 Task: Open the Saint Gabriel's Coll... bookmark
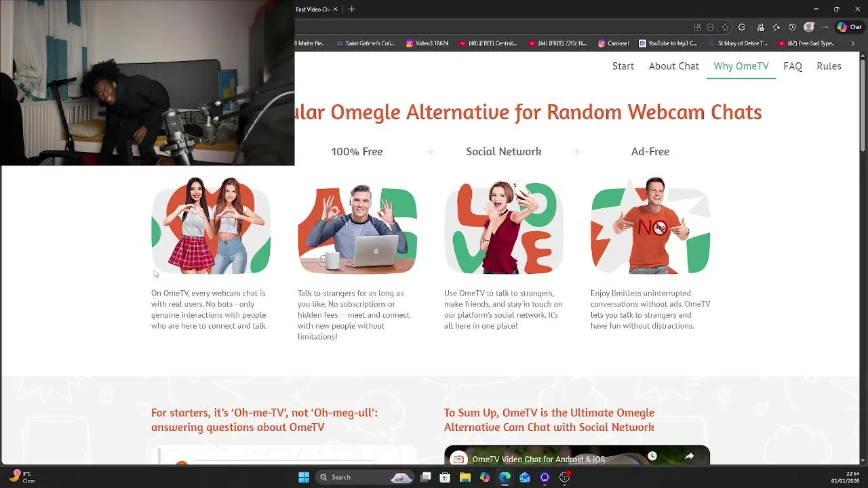pyautogui.click(x=366, y=43)
